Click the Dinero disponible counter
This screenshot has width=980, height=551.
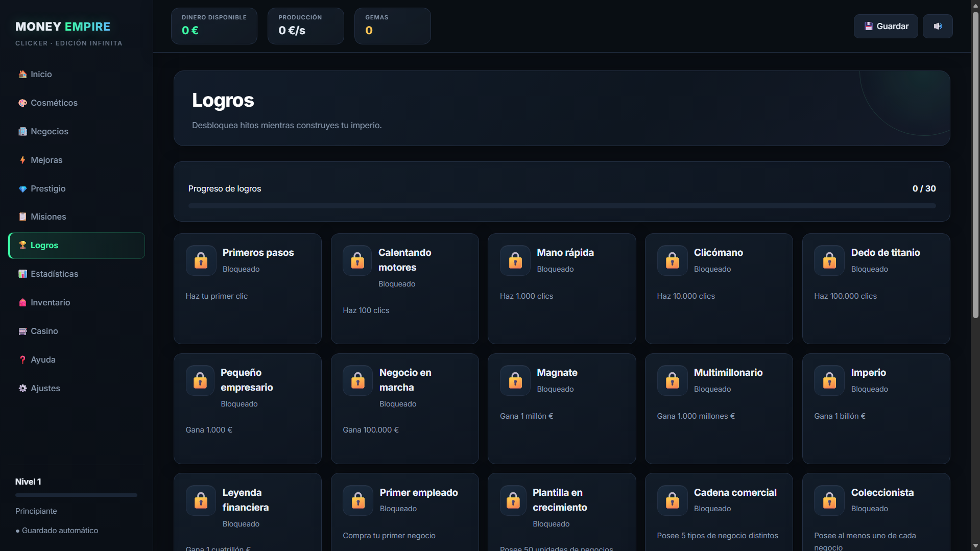coord(214,26)
